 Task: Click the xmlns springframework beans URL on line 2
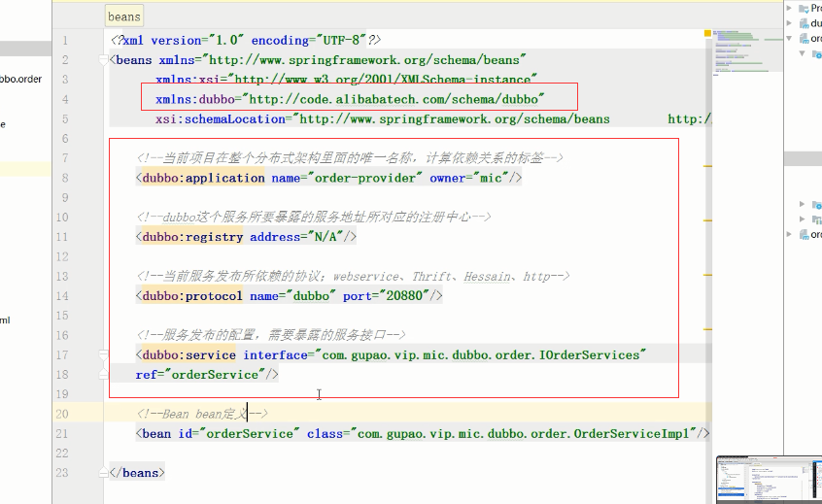tap(367, 60)
